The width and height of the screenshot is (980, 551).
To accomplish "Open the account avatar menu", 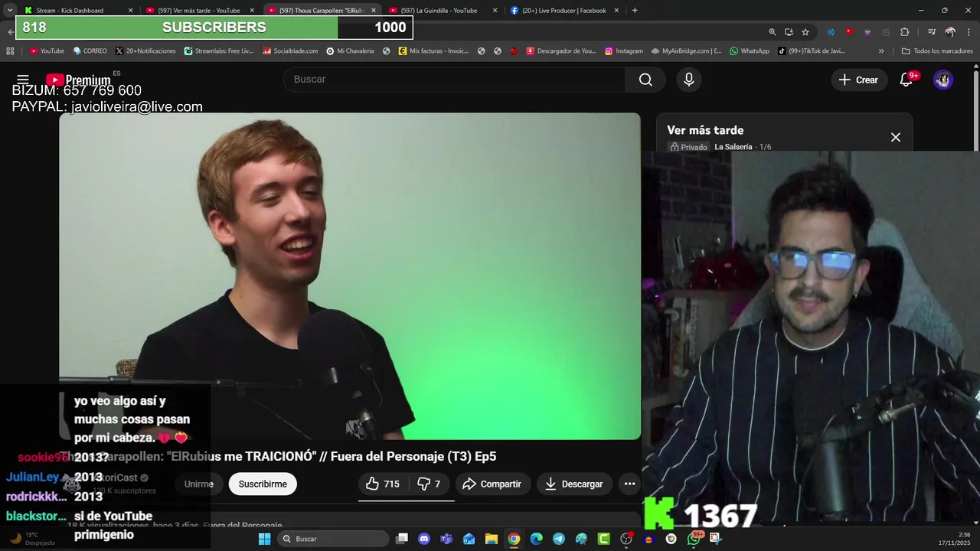I will [943, 80].
